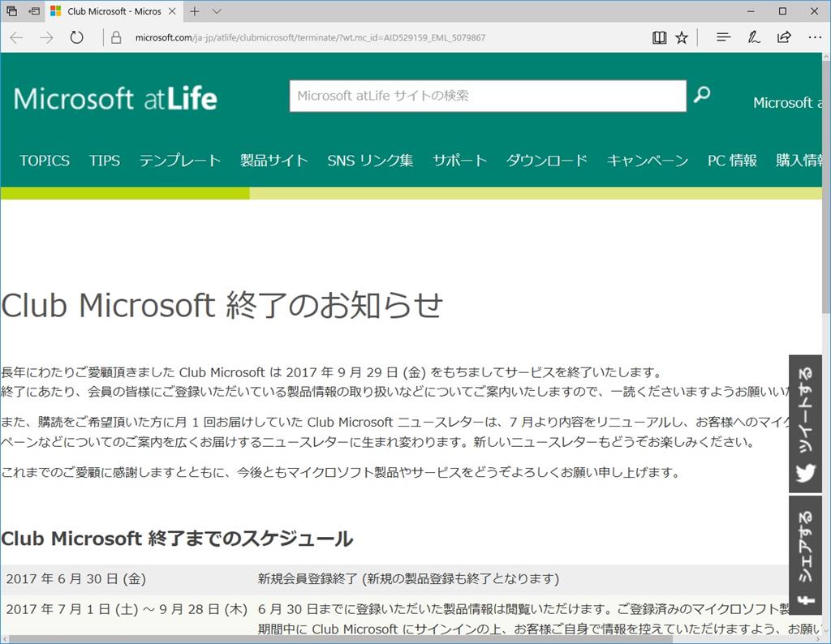Image resolution: width=831 pixels, height=644 pixels.
Task: Select the Club Microsoft browser tab
Action: click(x=114, y=11)
